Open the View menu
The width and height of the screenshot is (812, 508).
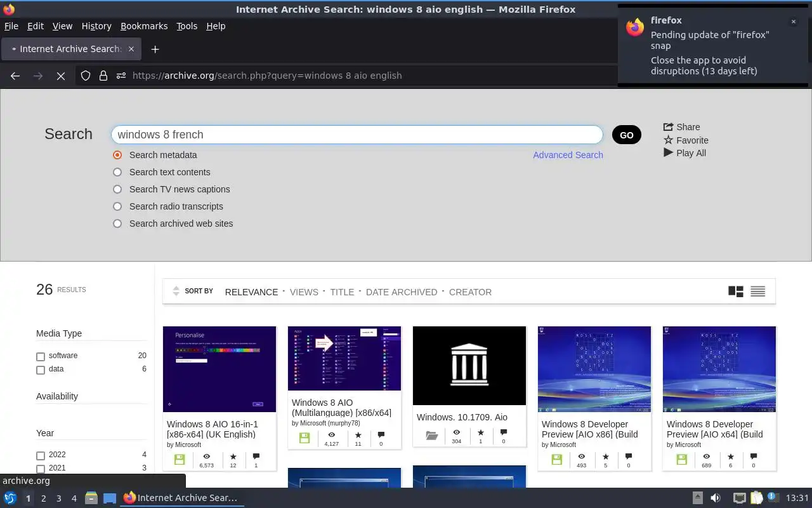[62, 26]
